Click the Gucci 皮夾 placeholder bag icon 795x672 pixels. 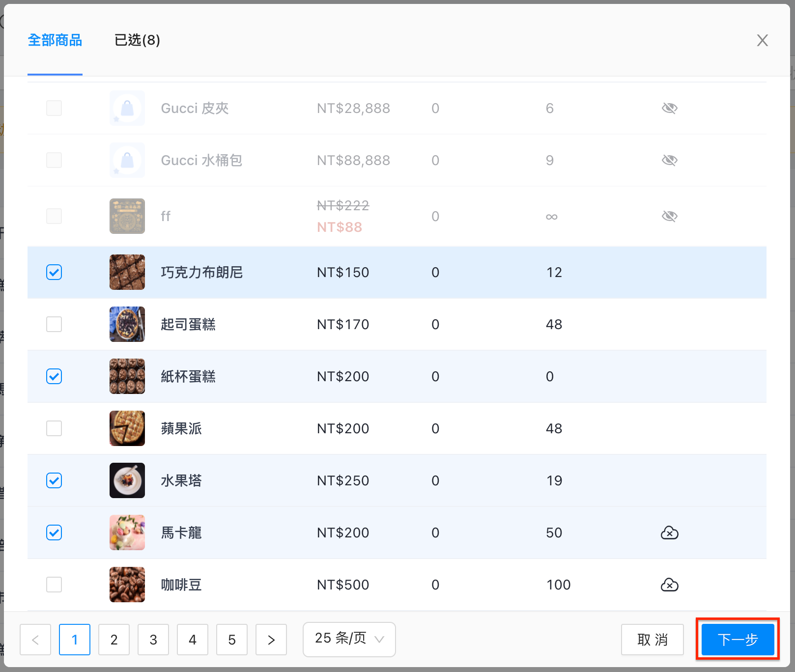(127, 108)
